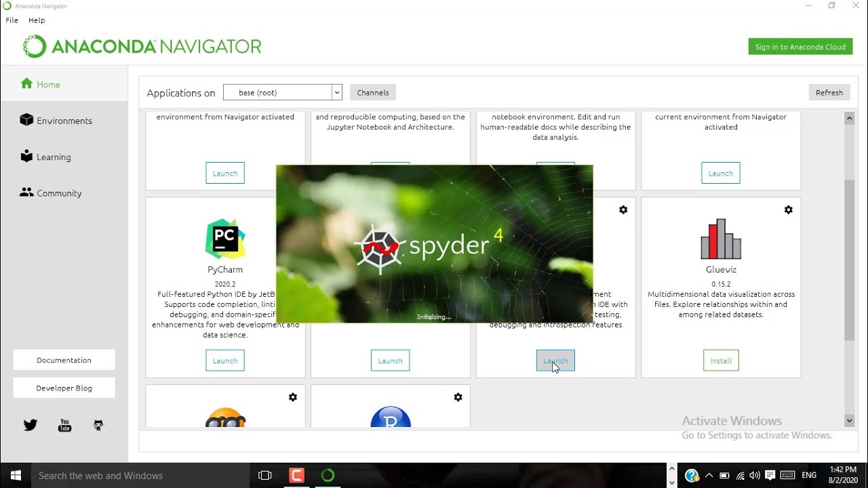This screenshot has height=488, width=868.
Task: Click the scrollbar up arrow of applications list
Action: click(849, 119)
